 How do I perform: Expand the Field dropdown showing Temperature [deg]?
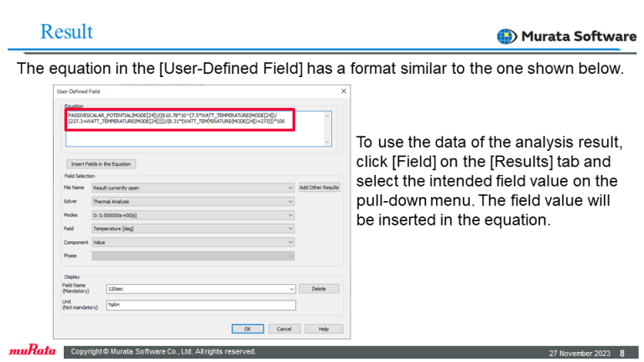pyautogui.click(x=193, y=229)
